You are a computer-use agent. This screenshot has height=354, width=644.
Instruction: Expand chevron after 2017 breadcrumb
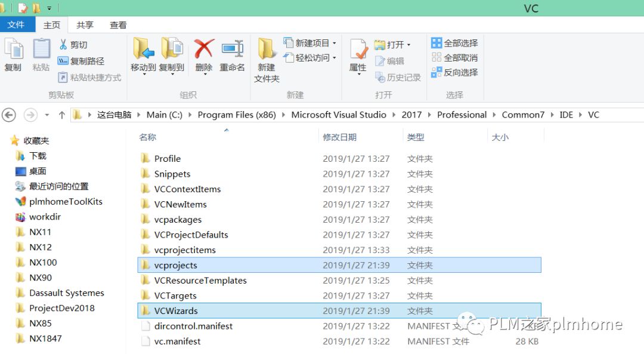point(429,115)
